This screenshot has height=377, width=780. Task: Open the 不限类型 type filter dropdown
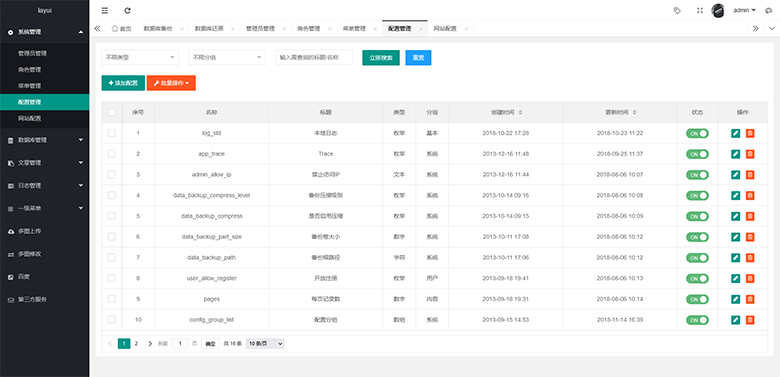[x=140, y=57]
